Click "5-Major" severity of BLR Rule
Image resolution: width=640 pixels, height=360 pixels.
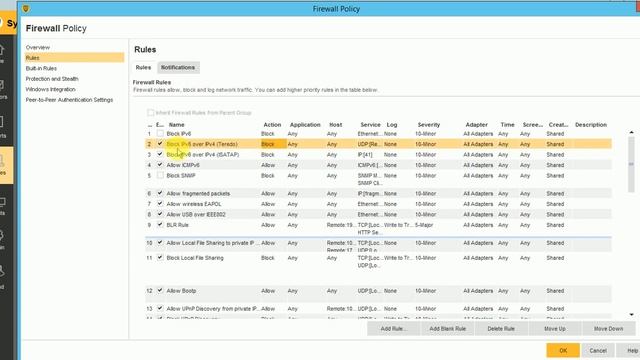(424, 225)
